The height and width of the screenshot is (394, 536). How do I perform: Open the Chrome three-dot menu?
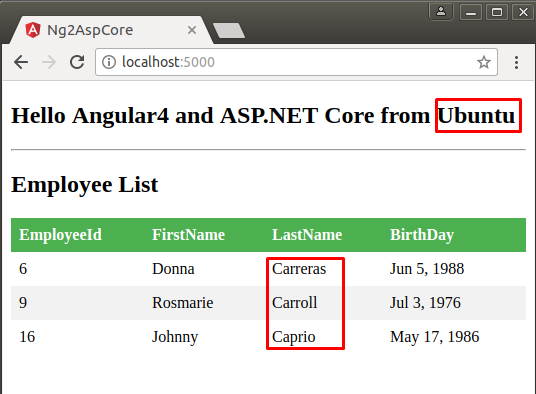(x=516, y=62)
